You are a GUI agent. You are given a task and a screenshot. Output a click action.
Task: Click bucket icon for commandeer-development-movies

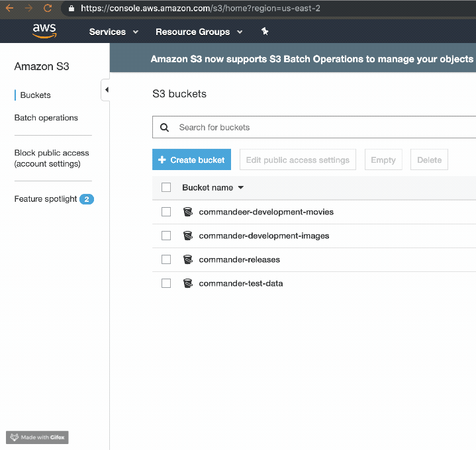(x=188, y=212)
